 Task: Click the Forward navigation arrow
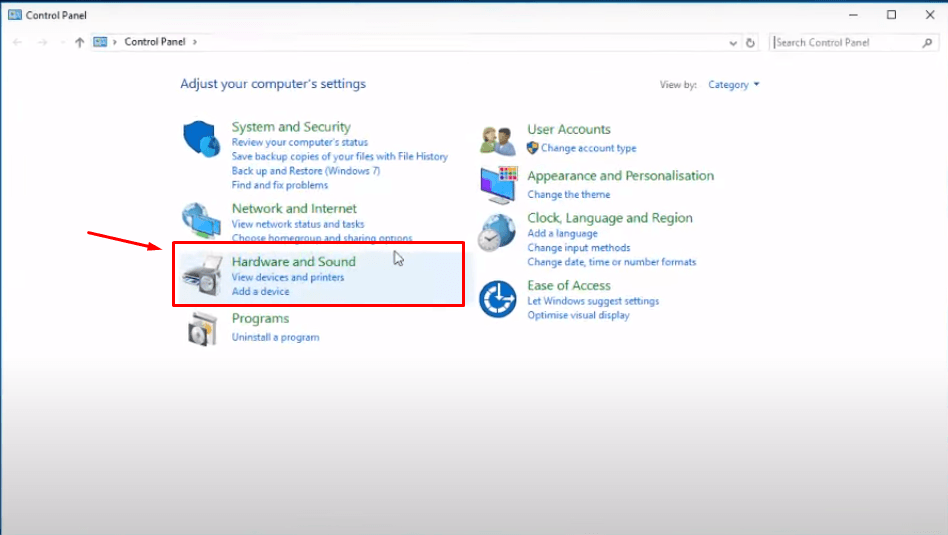pos(42,42)
